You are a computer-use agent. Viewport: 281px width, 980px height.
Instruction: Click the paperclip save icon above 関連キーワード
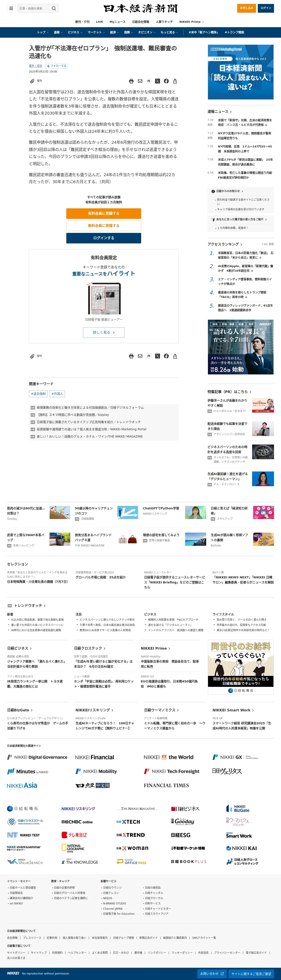point(32,356)
